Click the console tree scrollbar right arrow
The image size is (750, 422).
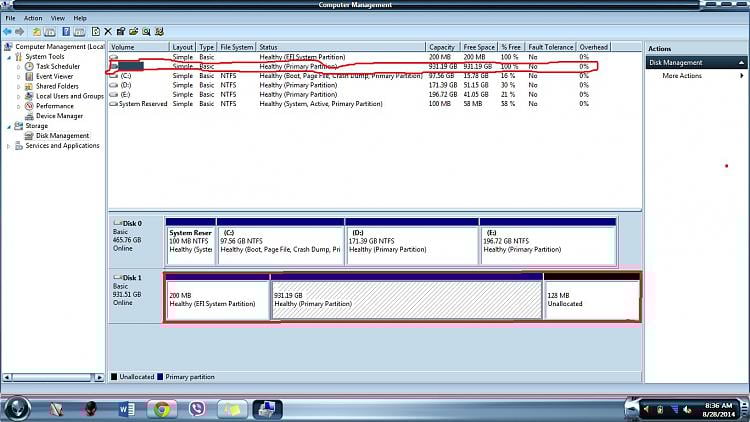click(99, 378)
